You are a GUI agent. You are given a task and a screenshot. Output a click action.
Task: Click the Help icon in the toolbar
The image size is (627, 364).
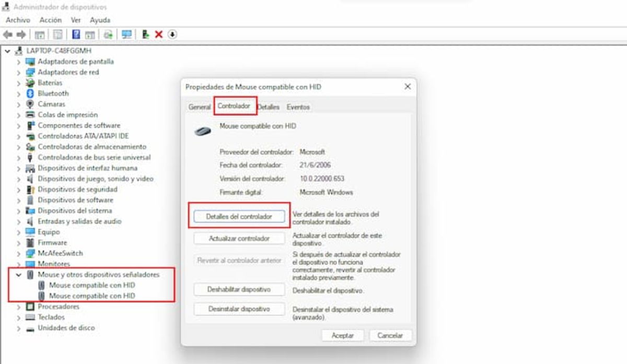(75, 34)
